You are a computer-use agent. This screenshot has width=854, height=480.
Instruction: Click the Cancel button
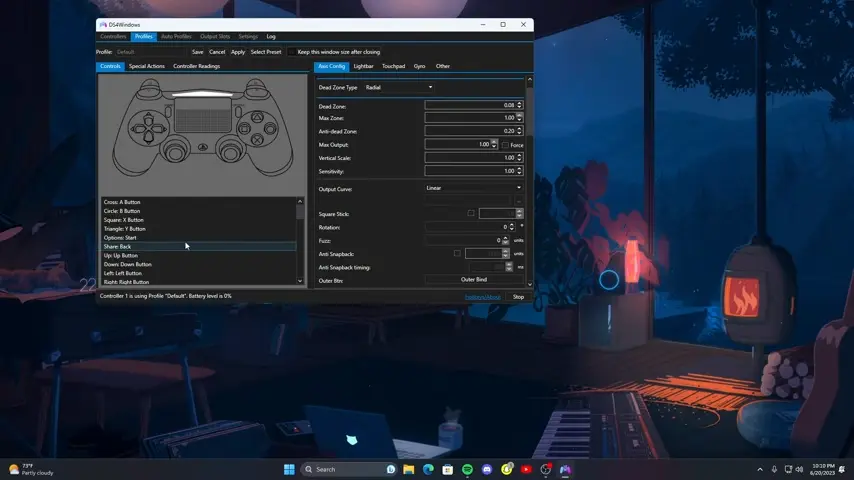click(217, 52)
